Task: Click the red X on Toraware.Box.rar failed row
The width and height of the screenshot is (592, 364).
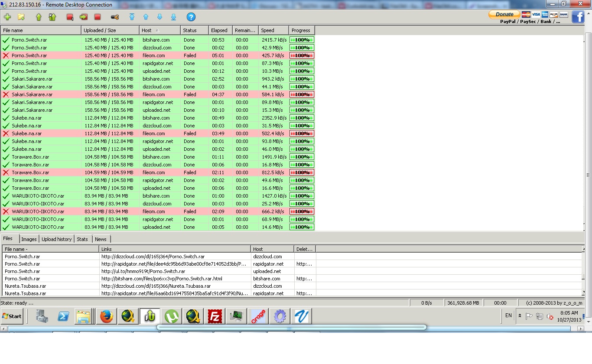Action: click(6, 172)
